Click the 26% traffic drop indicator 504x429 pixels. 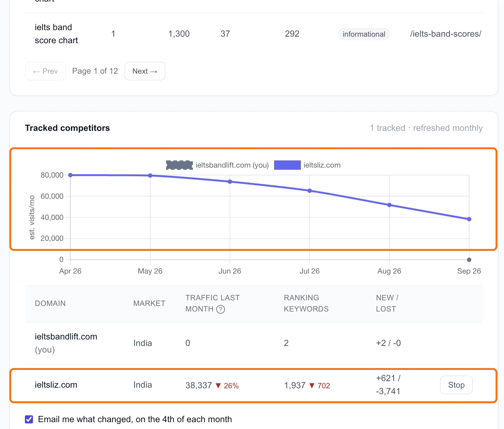point(227,386)
